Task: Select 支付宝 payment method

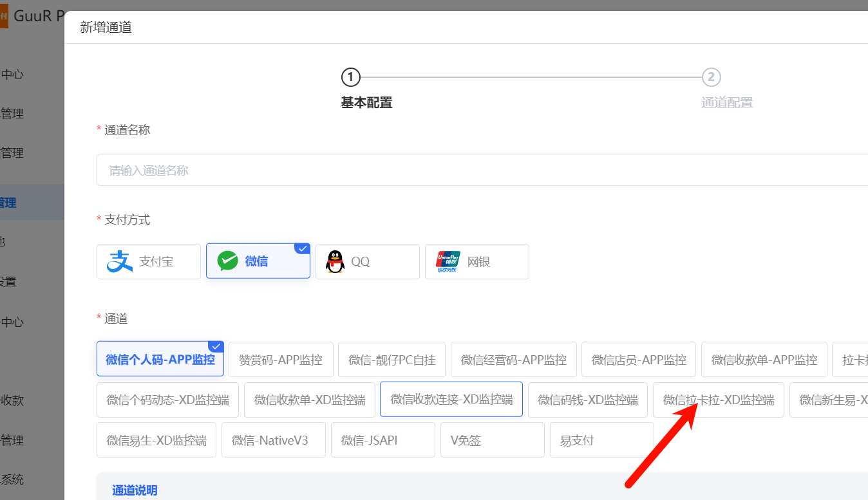Action: 149,261
